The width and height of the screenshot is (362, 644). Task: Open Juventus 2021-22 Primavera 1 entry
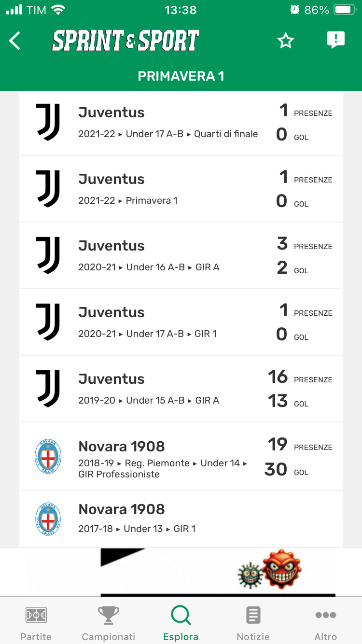(169, 189)
